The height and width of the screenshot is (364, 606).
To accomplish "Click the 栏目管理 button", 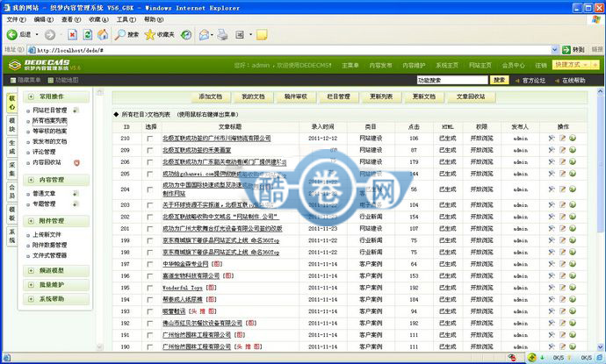I will click(x=338, y=96).
